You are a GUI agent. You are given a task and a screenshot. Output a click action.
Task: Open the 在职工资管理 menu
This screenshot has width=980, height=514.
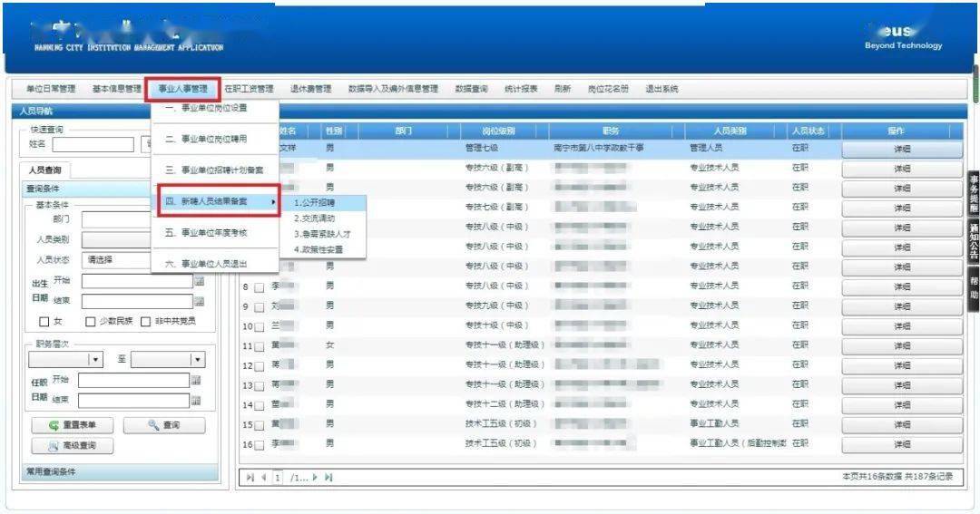pyautogui.click(x=249, y=89)
